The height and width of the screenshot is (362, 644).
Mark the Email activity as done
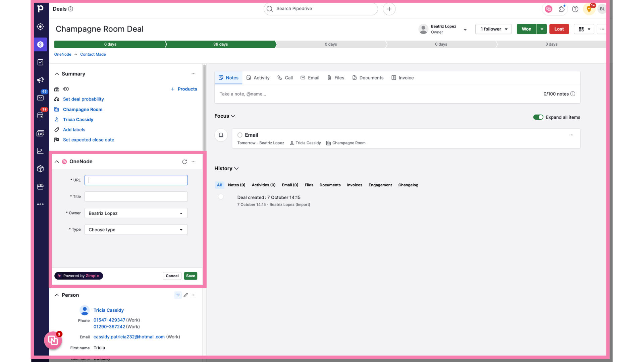point(240,135)
